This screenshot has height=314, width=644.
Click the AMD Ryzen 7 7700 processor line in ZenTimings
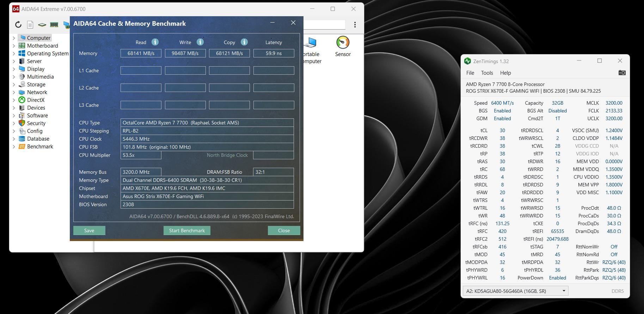click(x=505, y=84)
